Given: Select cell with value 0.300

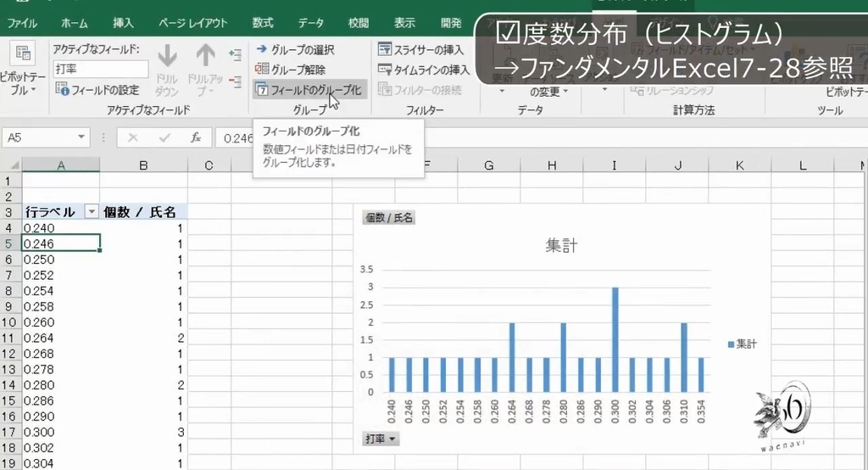Looking at the screenshot, I should (61, 433).
